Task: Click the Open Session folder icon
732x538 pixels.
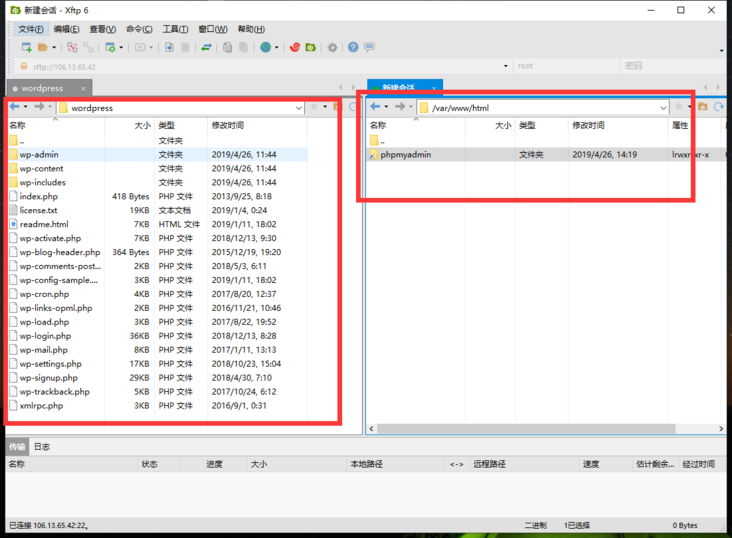Action: tap(43, 47)
